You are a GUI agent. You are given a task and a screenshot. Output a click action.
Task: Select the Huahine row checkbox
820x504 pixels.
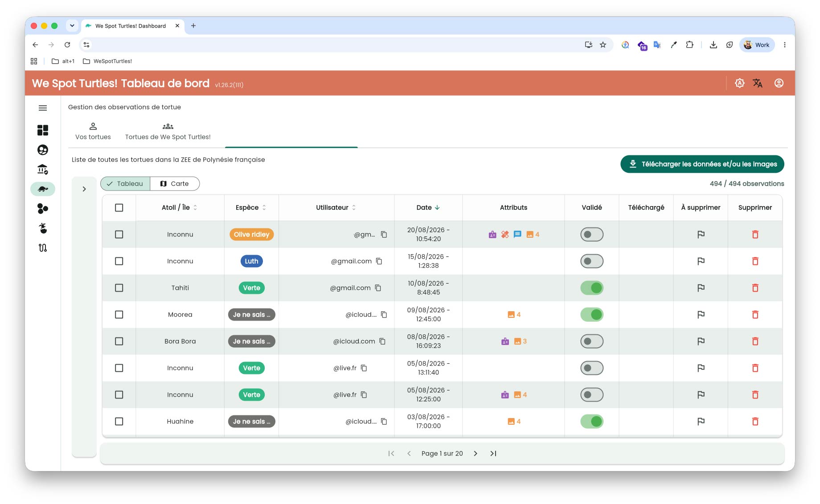coord(119,422)
